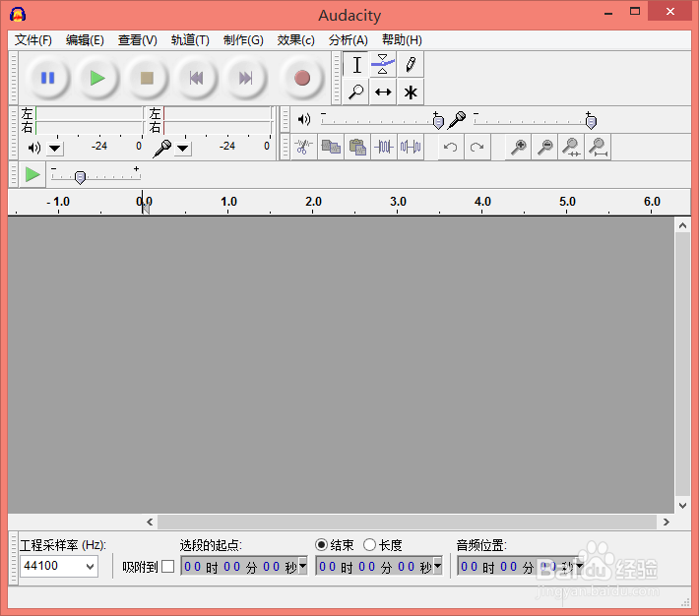
Task: Click the Zoom Out magnifier icon
Action: pyautogui.click(x=544, y=147)
